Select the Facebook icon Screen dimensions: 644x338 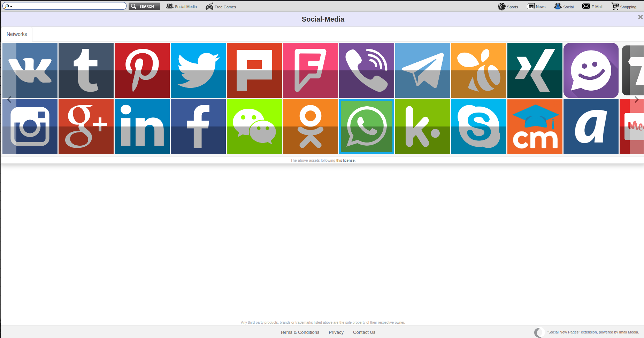pos(198,126)
